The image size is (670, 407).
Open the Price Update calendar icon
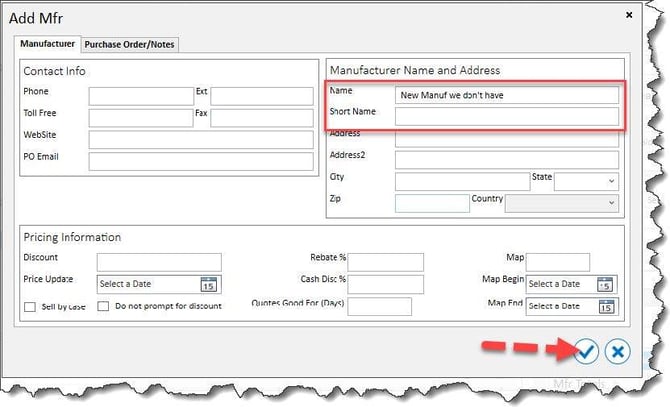point(209,284)
